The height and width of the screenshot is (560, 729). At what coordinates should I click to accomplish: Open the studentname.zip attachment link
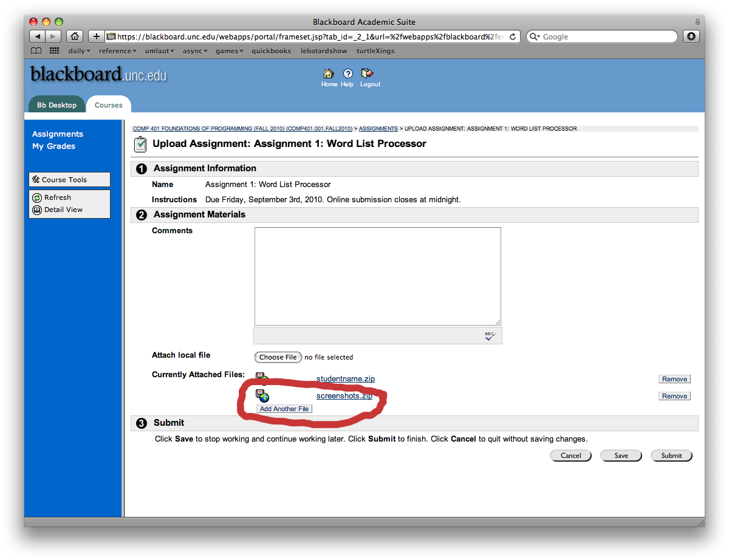click(346, 379)
